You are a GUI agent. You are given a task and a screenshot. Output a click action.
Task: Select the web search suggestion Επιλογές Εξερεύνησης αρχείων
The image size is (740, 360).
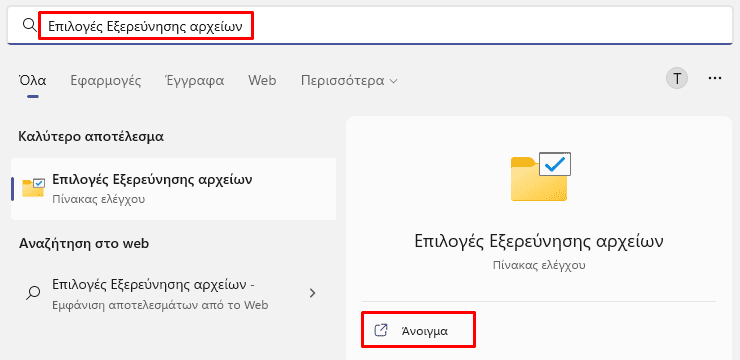click(174, 293)
